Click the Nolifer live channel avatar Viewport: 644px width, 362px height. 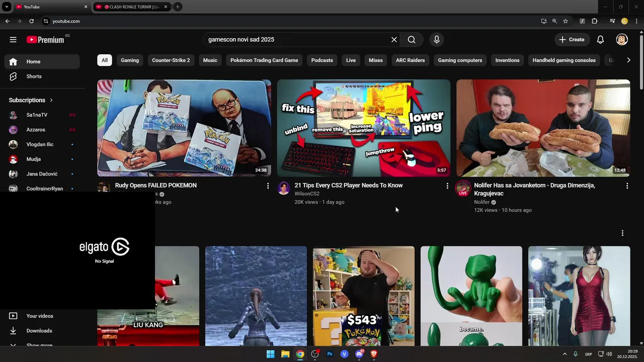[463, 188]
